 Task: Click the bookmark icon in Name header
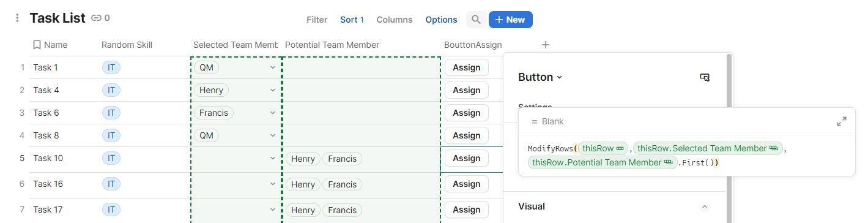(37, 45)
